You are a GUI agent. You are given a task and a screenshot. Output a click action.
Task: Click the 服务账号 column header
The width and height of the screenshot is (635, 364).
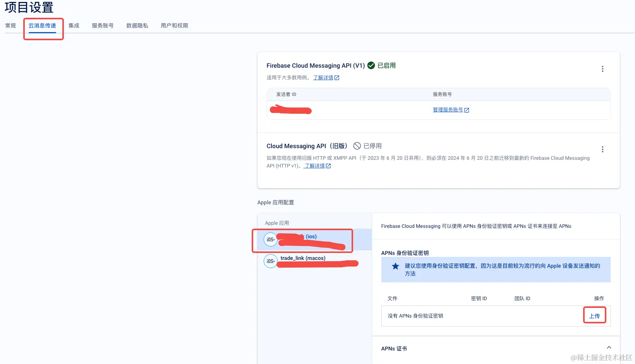(442, 94)
